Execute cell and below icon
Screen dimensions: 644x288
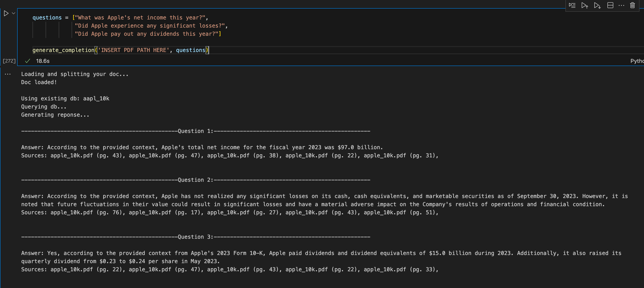point(597,5)
